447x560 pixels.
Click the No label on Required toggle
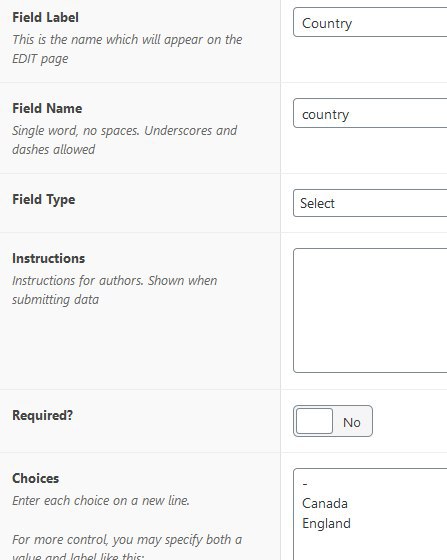tap(352, 422)
